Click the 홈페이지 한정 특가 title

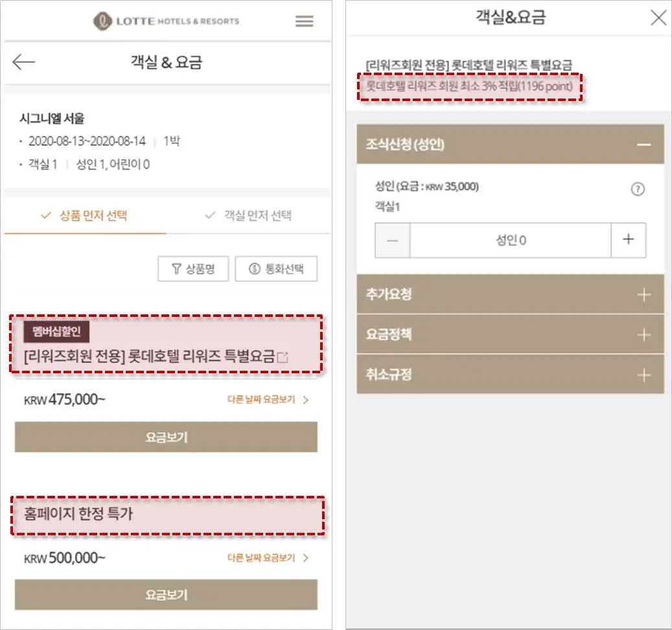[78, 513]
